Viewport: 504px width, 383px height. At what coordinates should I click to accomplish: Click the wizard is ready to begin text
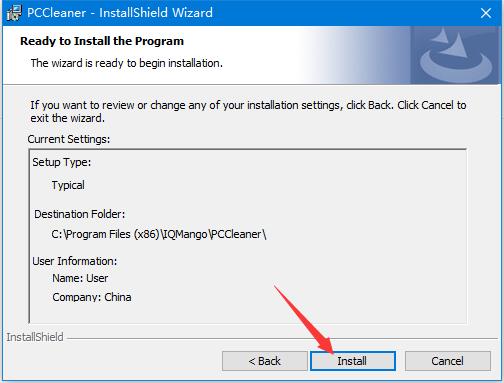[127, 63]
